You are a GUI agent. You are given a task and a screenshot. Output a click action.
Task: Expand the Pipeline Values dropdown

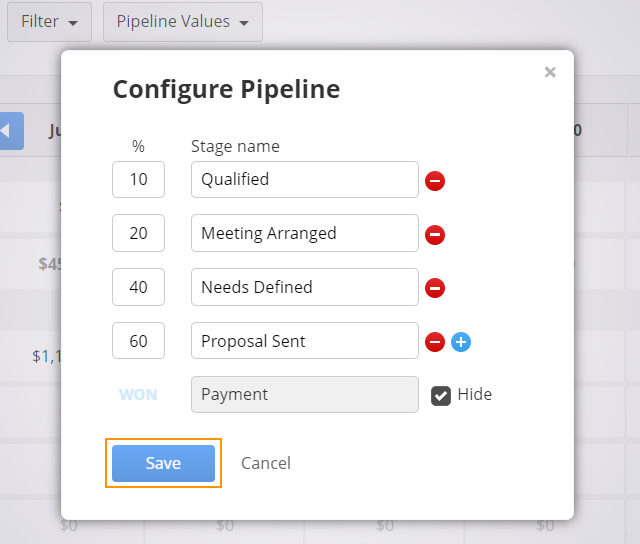click(183, 22)
